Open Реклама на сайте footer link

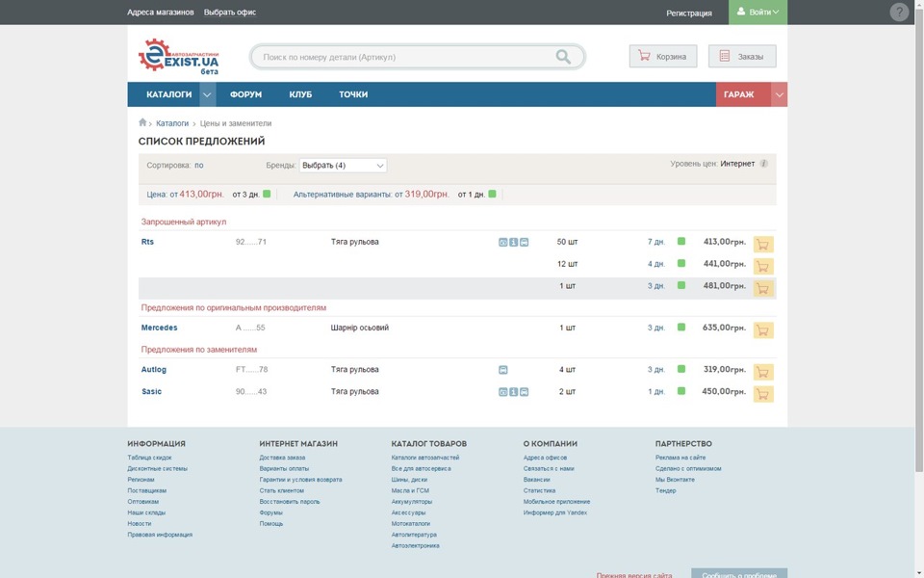[x=680, y=458]
